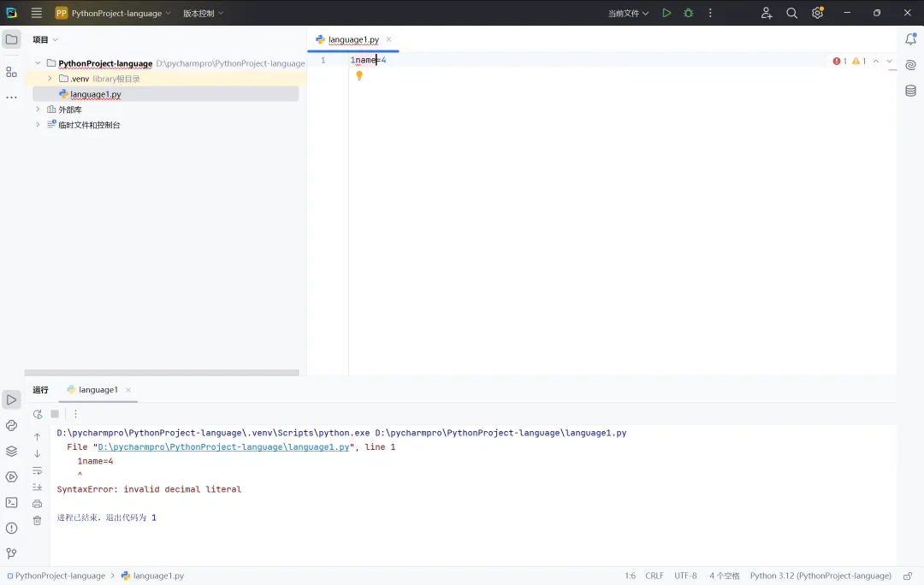This screenshot has height=585, width=924.
Task: Collapse the PythonProject-language root node
Action: click(38, 63)
